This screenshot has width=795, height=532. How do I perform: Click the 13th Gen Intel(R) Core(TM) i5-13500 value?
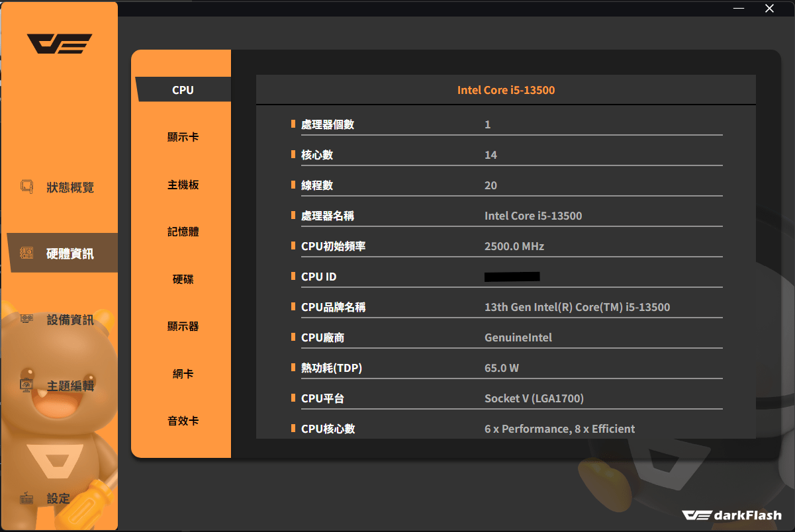[x=577, y=307]
